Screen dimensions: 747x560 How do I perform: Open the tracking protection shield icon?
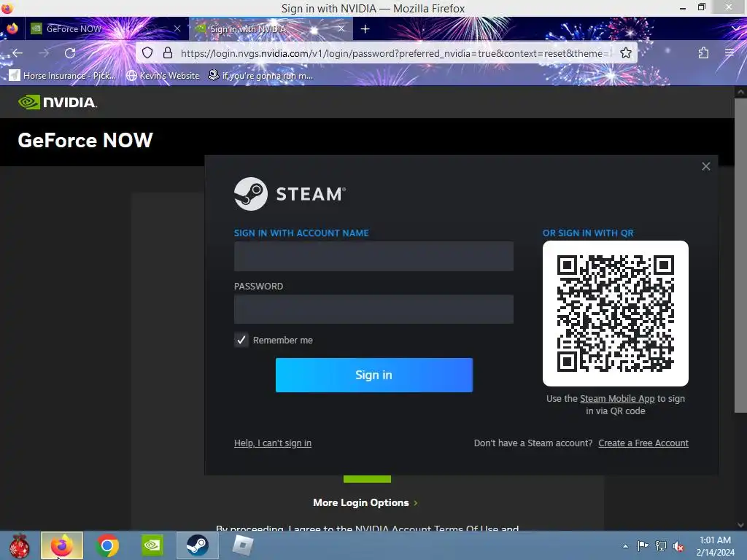click(147, 52)
